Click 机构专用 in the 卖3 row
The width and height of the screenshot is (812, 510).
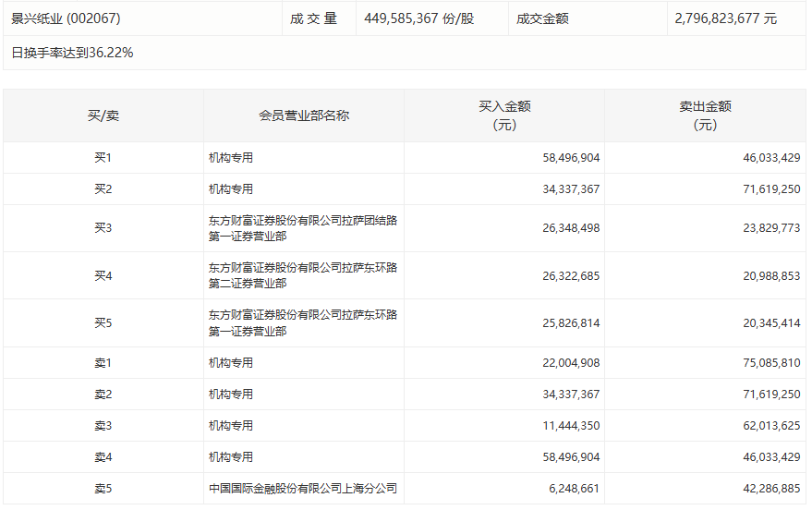[x=230, y=426]
